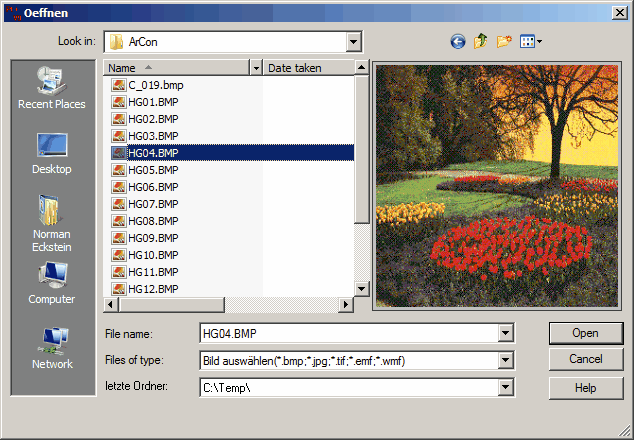Select the file named HG06.BMP
634x440 pixels.
tap(153, 187)
